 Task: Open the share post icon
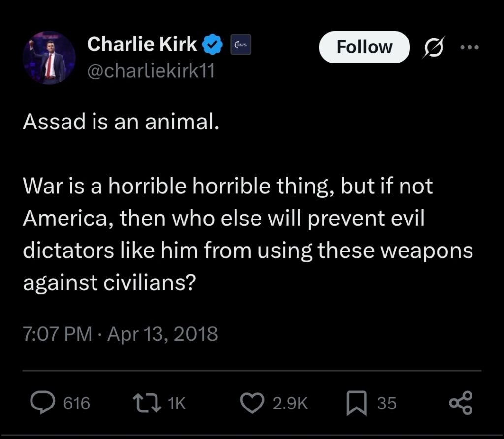pos(461,403)
